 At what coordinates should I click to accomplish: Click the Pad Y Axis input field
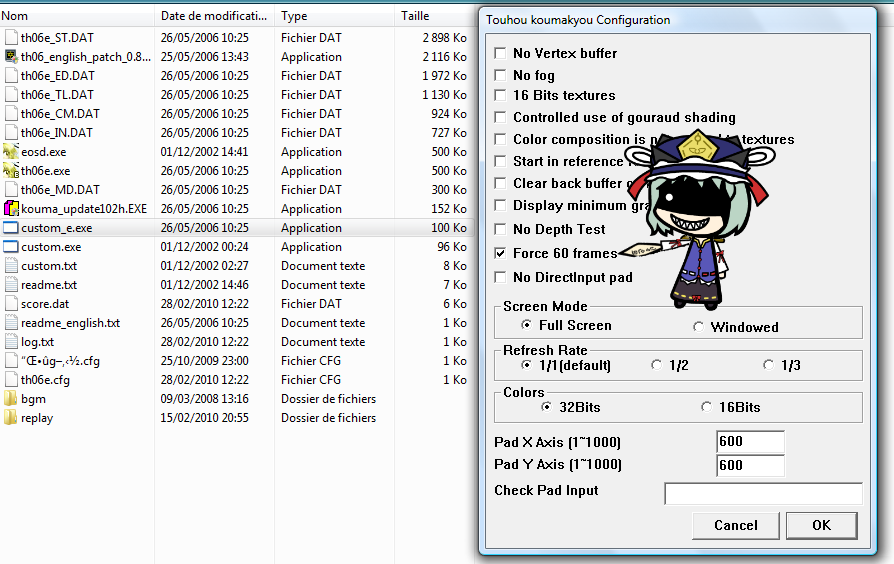click(750, 465)
